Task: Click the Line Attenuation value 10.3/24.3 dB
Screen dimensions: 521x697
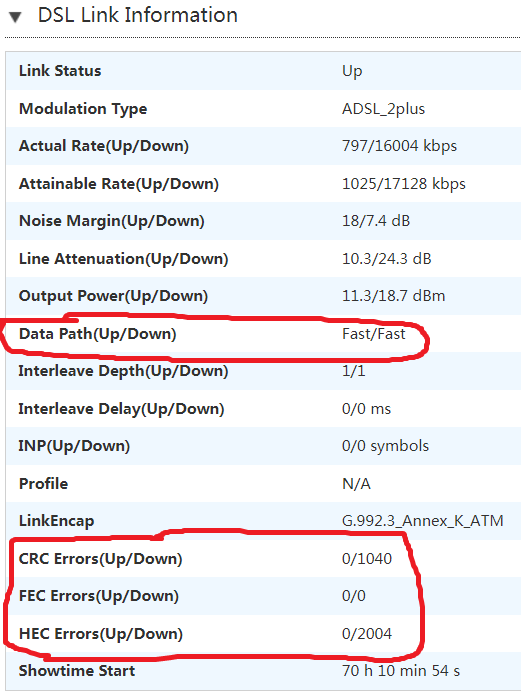Action: pyautogui.click(x=386, y=259)
